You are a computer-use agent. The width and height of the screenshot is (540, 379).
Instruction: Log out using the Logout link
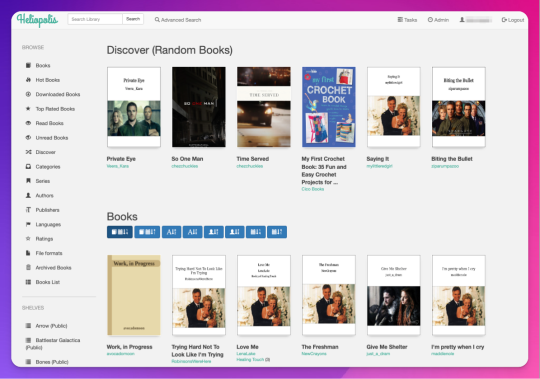click(513, 20)
